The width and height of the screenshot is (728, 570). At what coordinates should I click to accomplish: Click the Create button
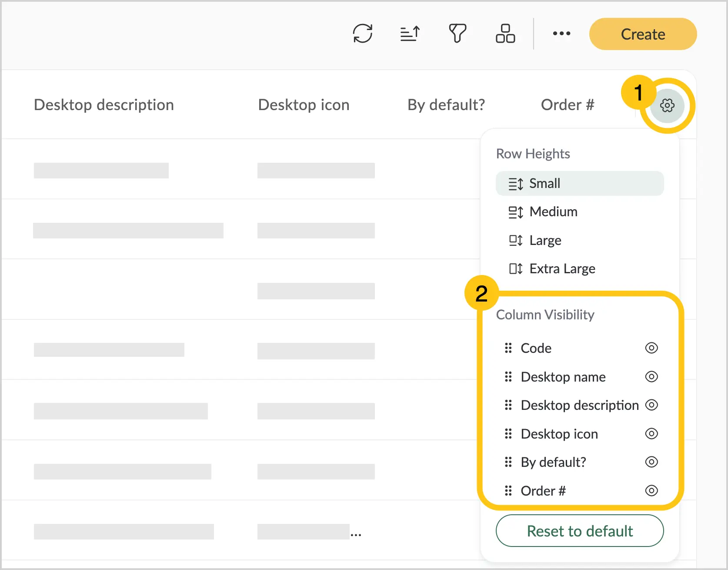[643, 34]
